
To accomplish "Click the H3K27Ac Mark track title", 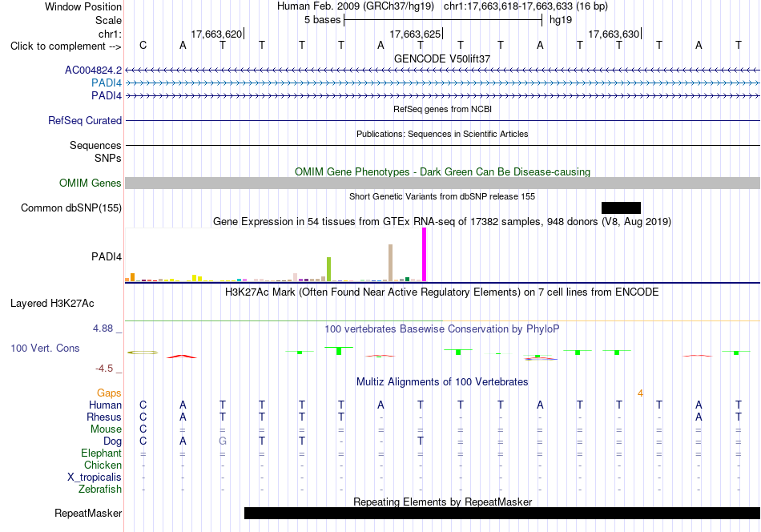I will tap(442, 292).
